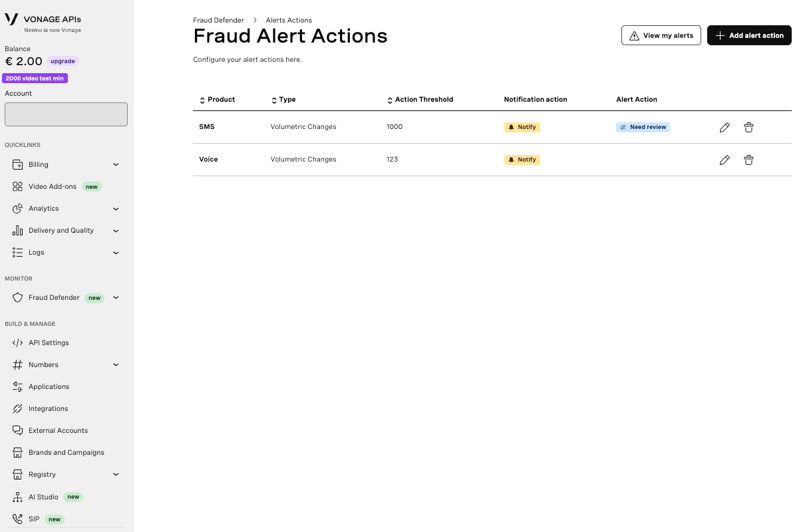Viewport: 805px width, 532px height.
Task: Select the SIP phone icon
Action: [x=17, y=519]
